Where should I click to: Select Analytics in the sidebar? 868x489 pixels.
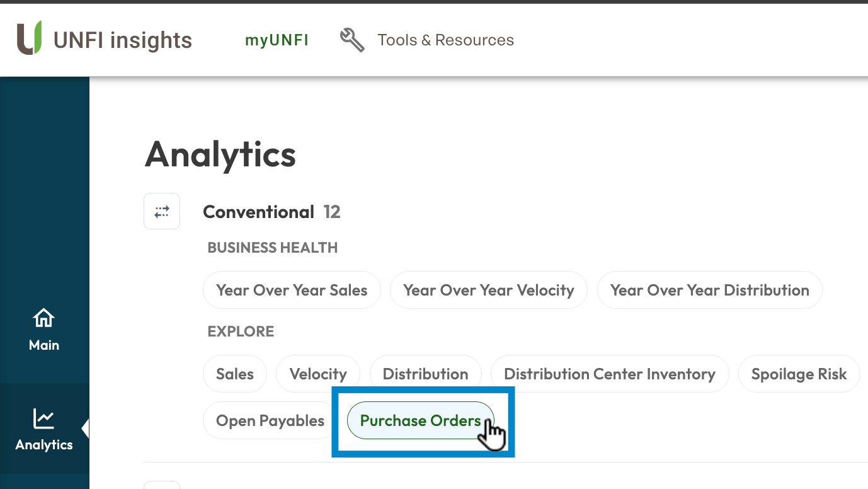44,429
